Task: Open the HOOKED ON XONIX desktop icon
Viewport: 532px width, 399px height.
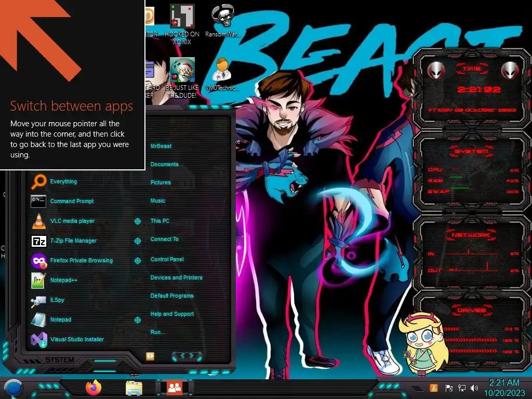Action: [x=182, y=24]
